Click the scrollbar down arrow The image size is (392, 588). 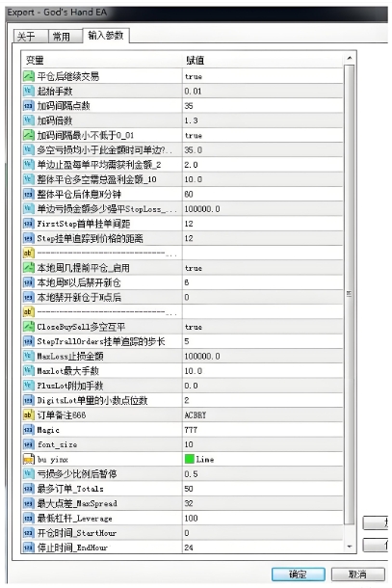350,547
